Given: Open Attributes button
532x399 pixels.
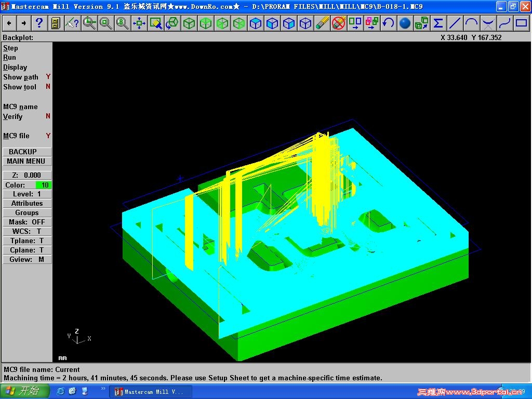Looking at the screenshot, I should click(x=27, y=203).
